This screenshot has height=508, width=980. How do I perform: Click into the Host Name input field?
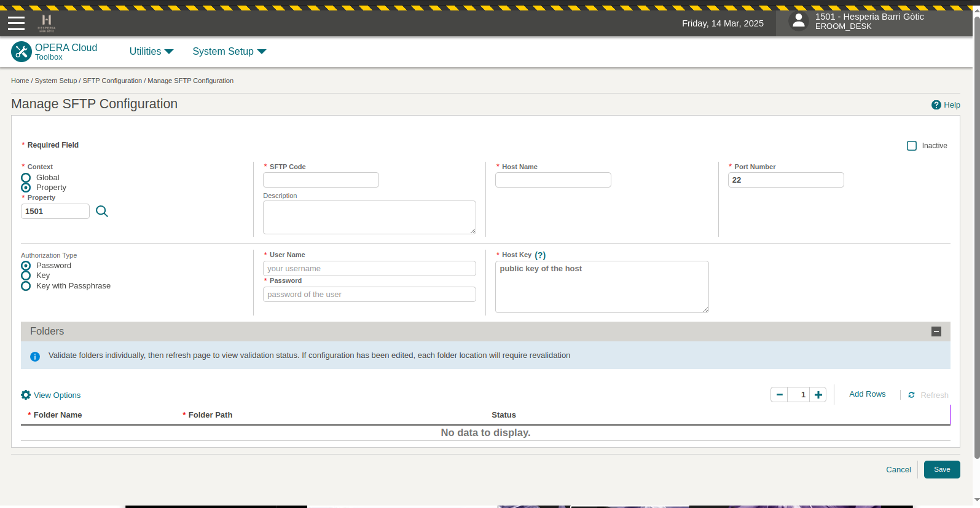pyautogui.click(x=553, y=180)
